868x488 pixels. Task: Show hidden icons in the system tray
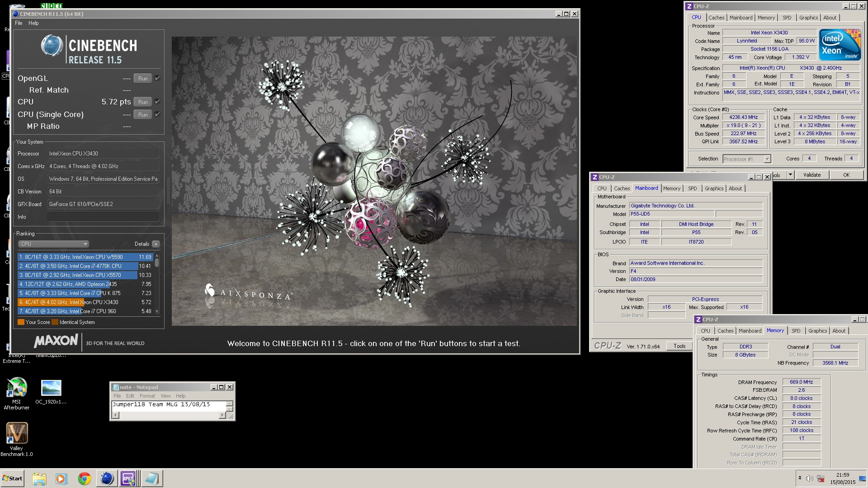800,478
